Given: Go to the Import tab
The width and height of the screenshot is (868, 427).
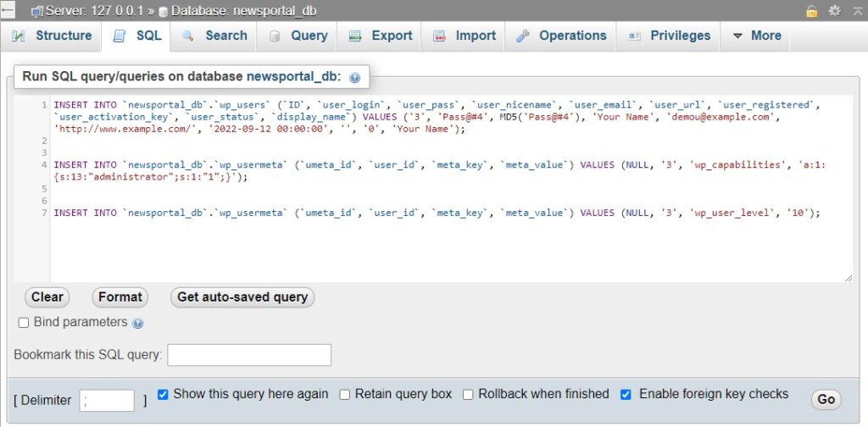Looking at the screenshot, I should pos(465,36).
